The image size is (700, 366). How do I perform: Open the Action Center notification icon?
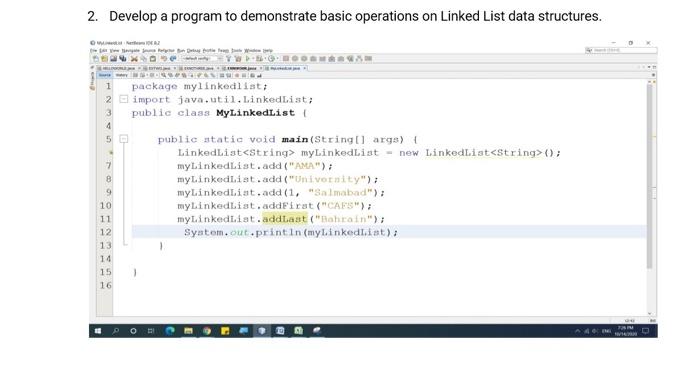646,331
